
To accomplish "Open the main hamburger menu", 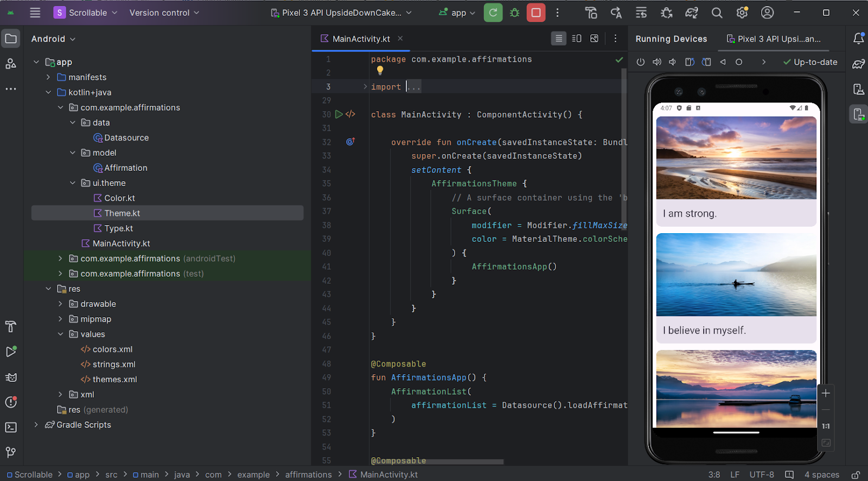I will click(x=35, y=12).
